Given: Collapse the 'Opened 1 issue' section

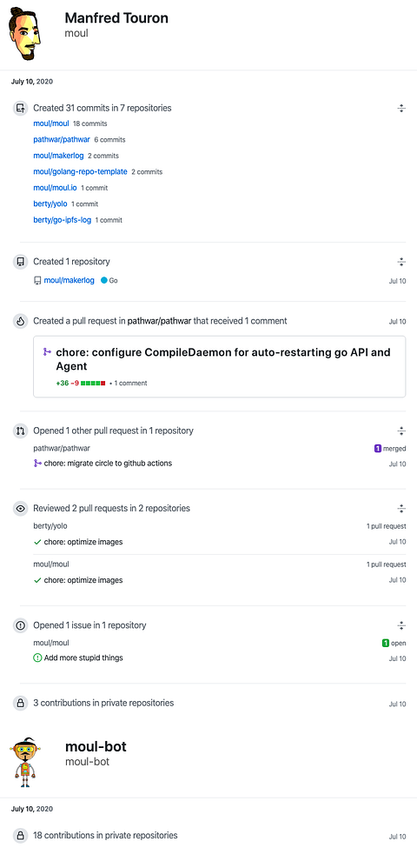Looking at the screenshot, I should pos(401,625).
